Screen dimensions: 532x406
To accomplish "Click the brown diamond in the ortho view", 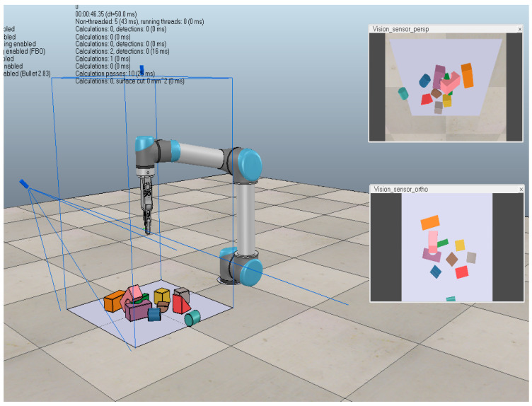I will pyautogui.click(x=451, y=259).
